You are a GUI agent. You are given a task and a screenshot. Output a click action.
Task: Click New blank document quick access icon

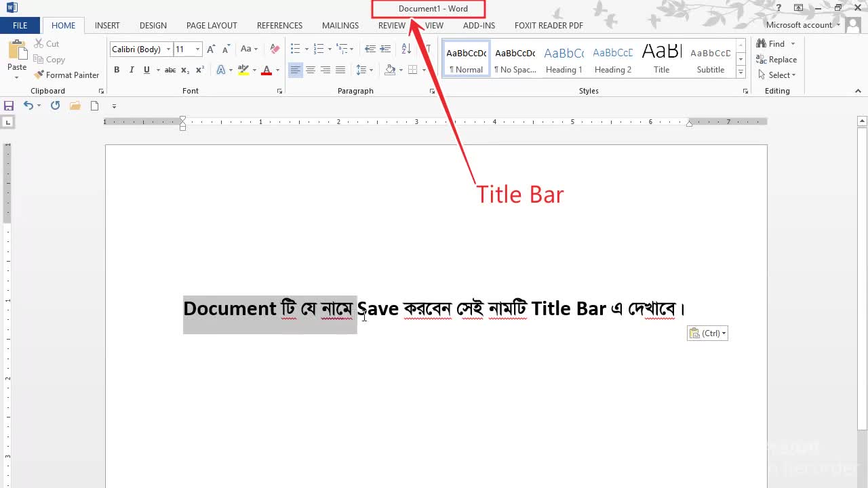(95, 106)
